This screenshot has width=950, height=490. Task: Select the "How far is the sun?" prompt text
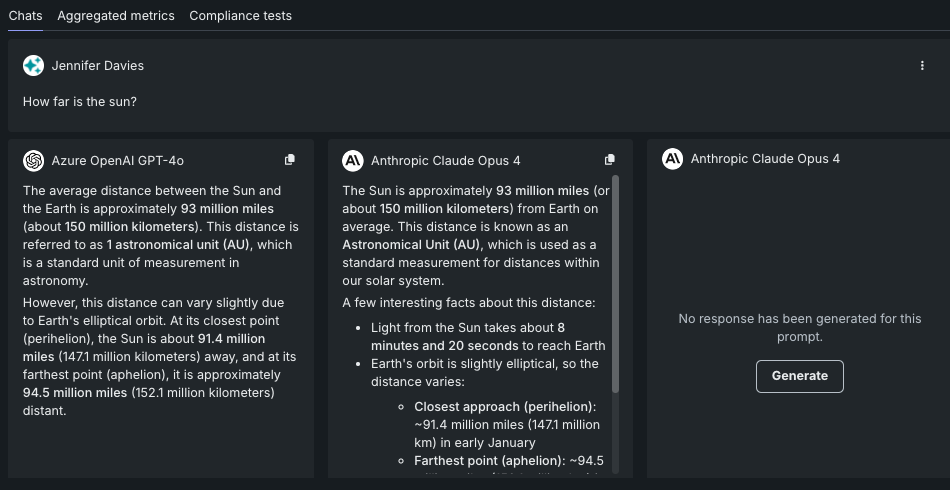pyautogui.click(x=80, y=102)
